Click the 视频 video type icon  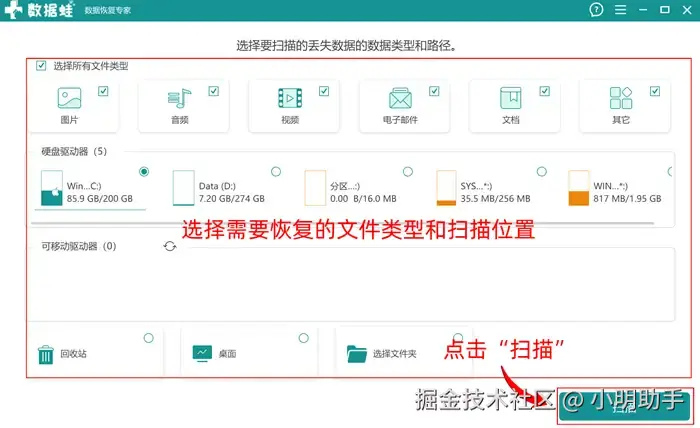pyautogui.click(x=290, y=98)
